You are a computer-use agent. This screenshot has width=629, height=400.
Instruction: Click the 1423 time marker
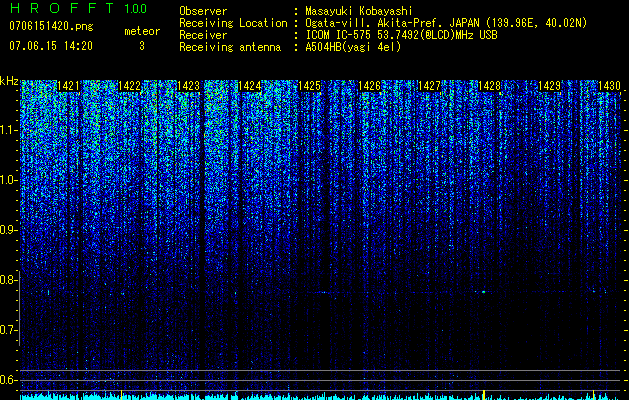pos(189,86)
